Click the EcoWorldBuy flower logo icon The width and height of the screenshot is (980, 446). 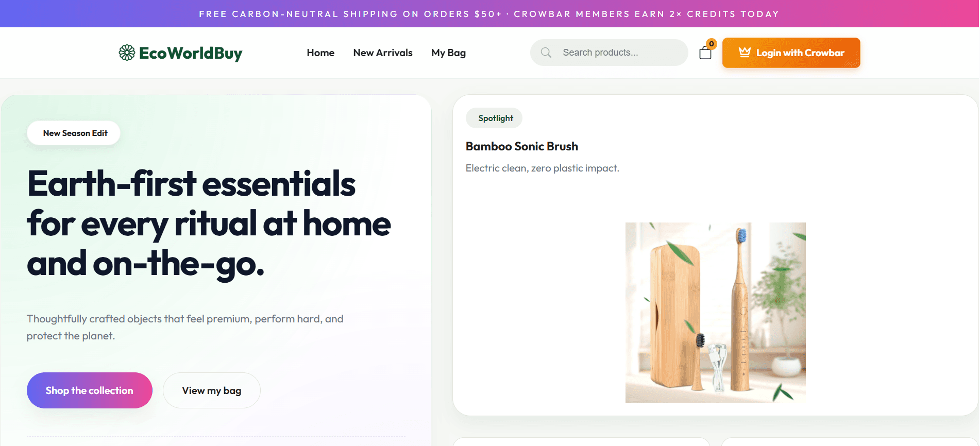click(127, 53)
